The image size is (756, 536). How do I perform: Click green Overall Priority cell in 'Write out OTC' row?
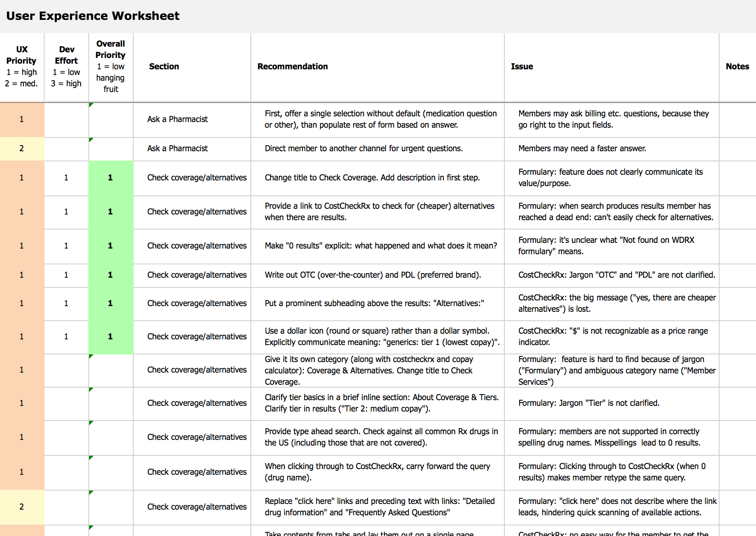tap(111, 275)
